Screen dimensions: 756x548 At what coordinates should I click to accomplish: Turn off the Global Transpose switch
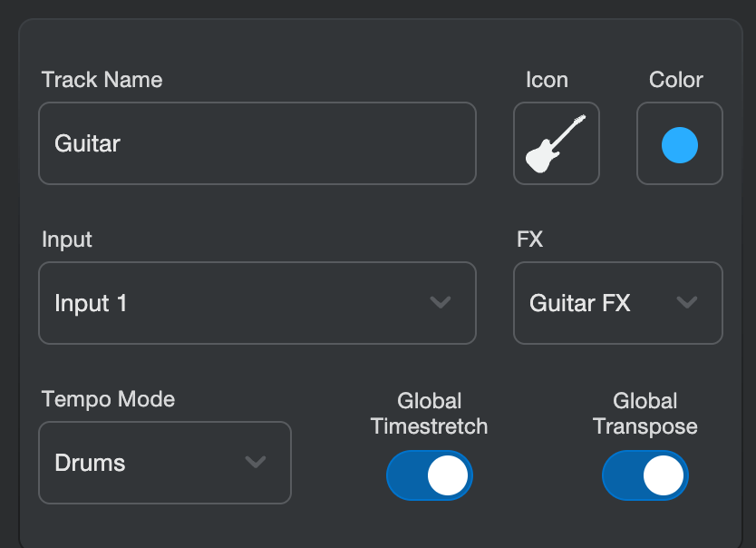click(645, 475)
